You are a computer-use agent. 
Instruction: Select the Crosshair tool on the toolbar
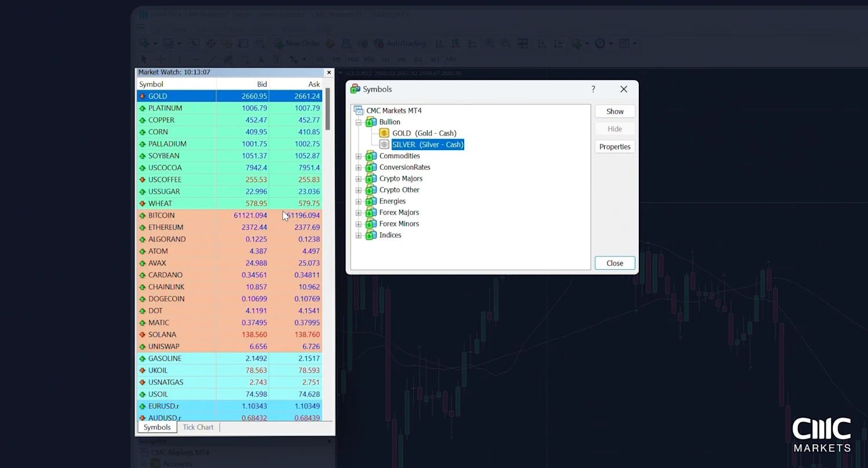click(x=161, y=59)
